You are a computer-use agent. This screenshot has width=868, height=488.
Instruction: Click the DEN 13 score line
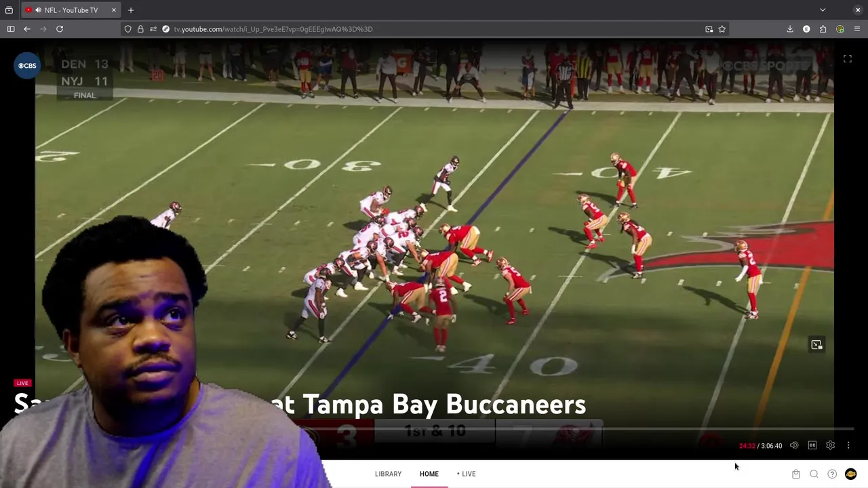[85, 64]
